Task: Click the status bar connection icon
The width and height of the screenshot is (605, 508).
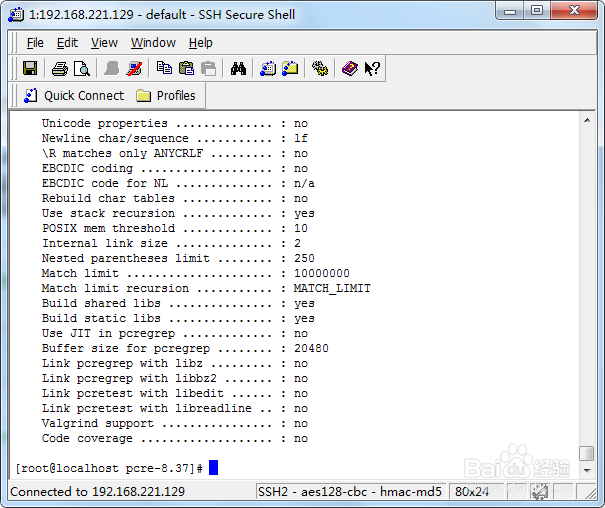Action: [x=539, y=492]
